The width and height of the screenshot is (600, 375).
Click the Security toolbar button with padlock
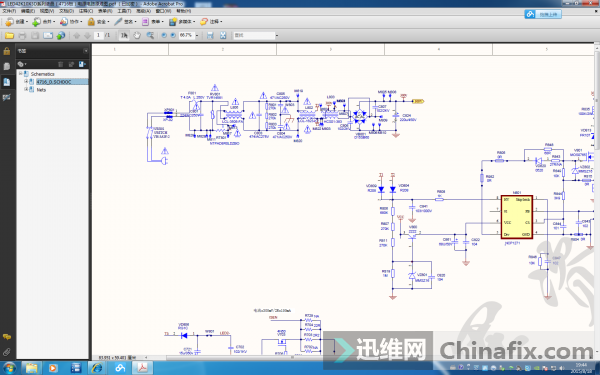coord(98,22)
